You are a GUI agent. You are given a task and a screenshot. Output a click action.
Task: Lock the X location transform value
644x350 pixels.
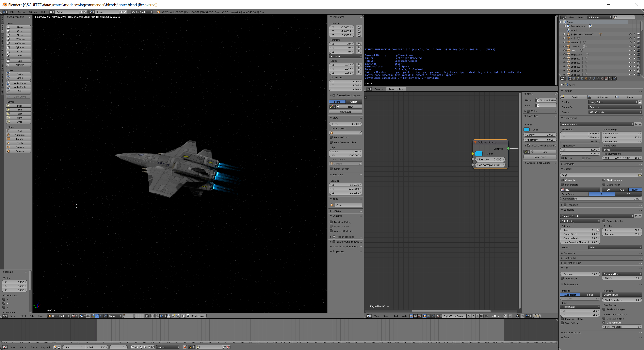359,27
